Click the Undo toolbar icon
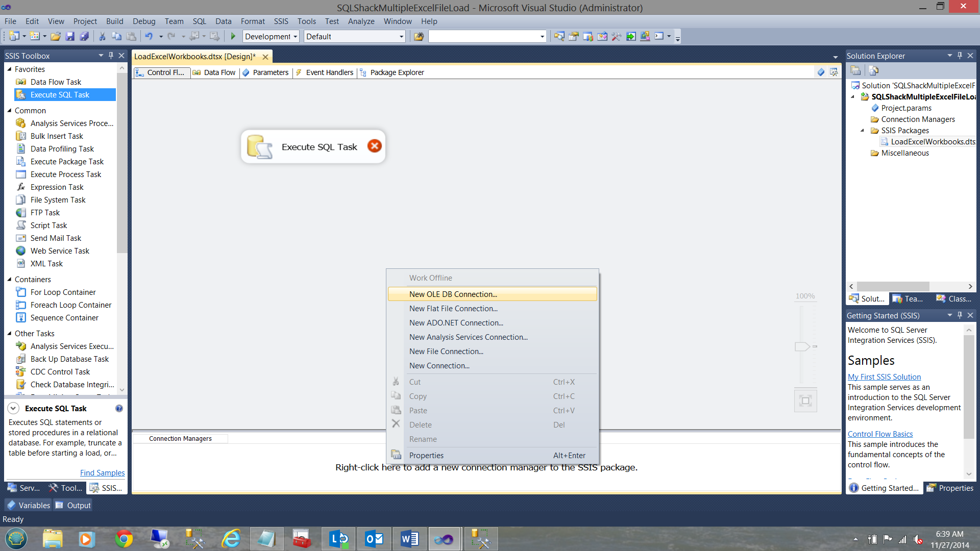980x551 pixels. click(149, 36)
